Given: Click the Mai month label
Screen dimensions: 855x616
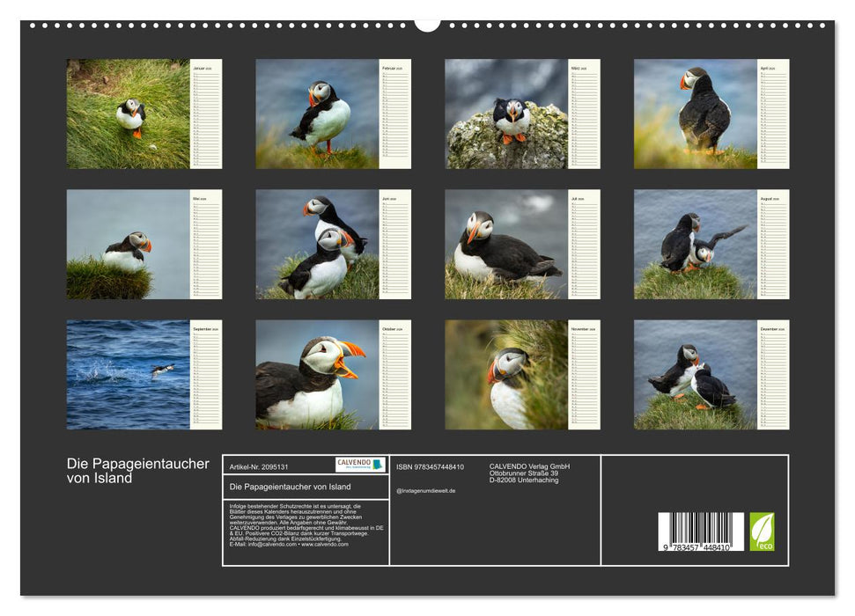Looking at the screenshot, I should [x=197, y=198].
